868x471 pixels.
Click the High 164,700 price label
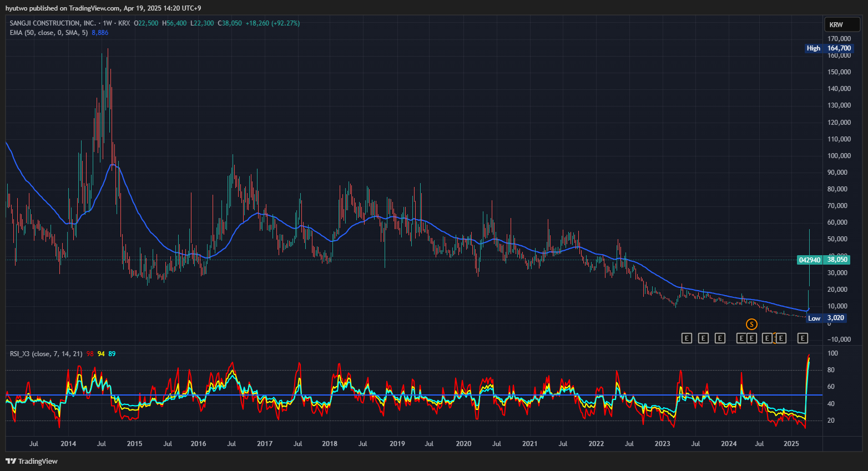tap(829, 48)
